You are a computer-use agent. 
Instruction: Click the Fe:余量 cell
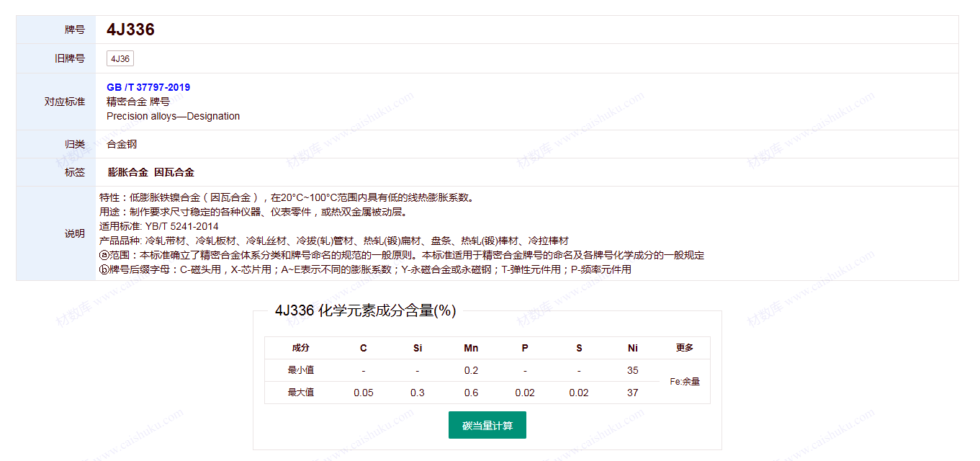pyautogui.click(x=684, y=382)
